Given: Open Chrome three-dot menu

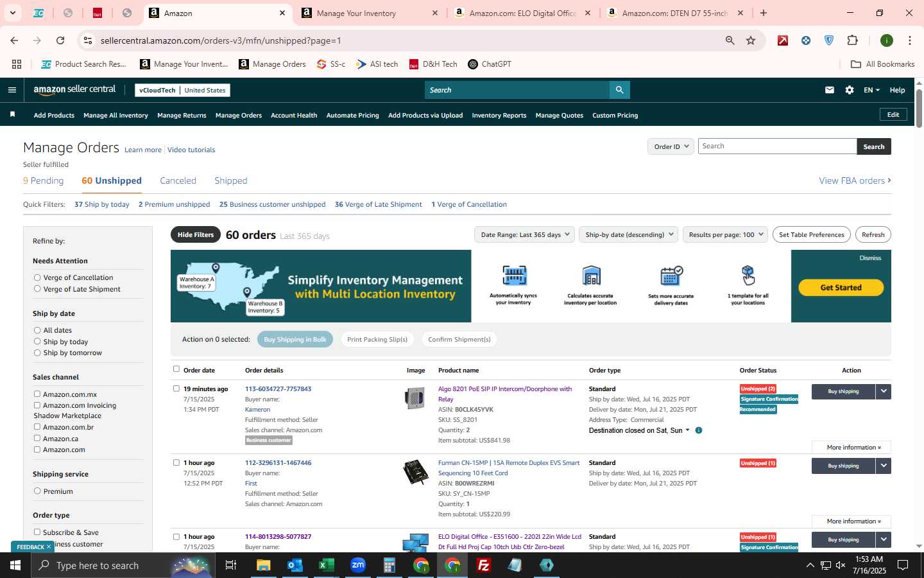Looking at the screenshot, I should click(910, 40).
